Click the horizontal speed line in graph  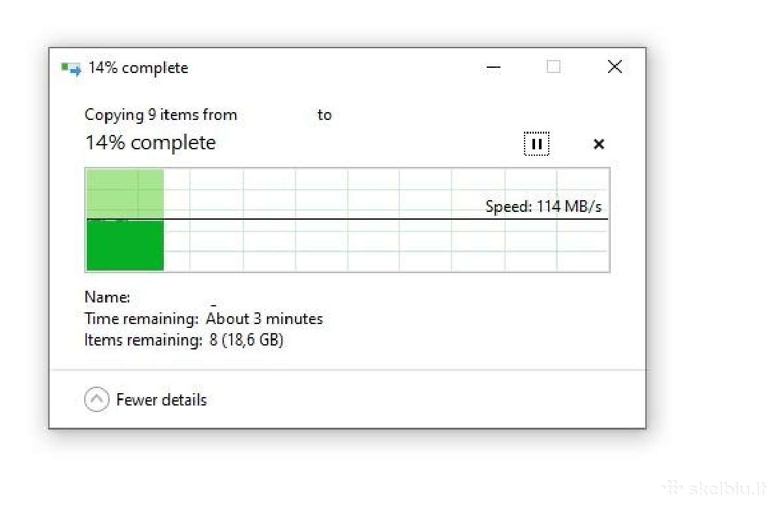pos(348,219)
